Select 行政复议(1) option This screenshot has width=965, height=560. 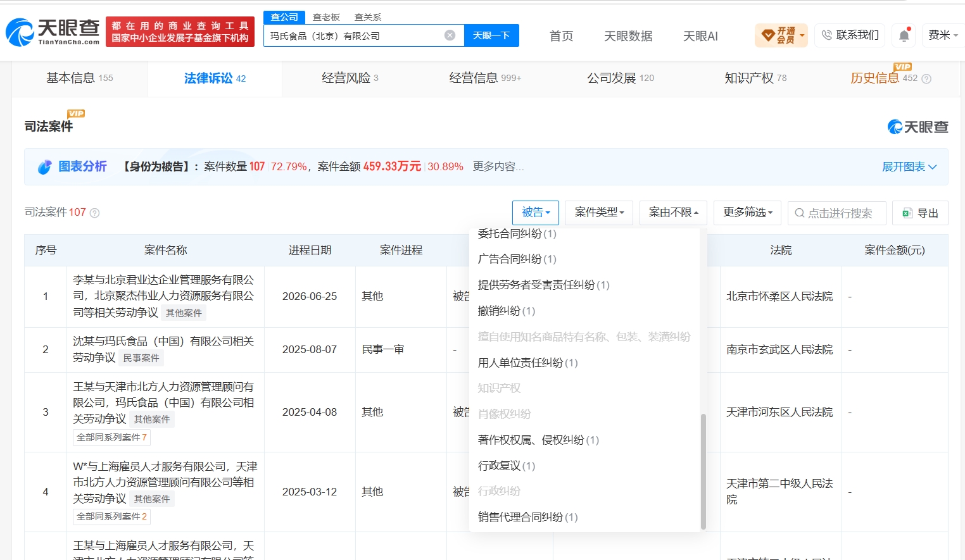tap(507, 466)
